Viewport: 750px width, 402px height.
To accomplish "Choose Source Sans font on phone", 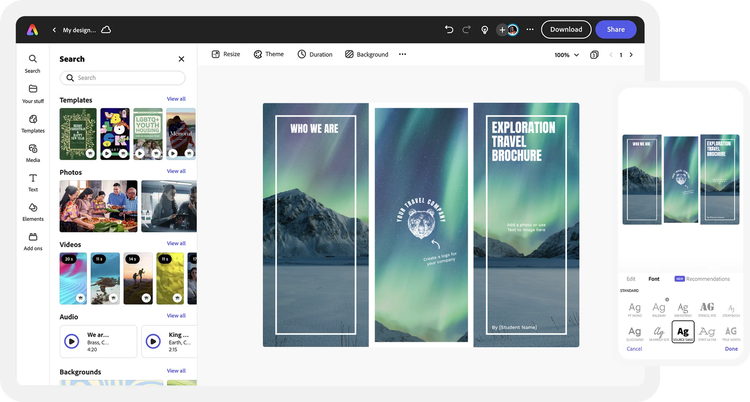I will point(683,332).
